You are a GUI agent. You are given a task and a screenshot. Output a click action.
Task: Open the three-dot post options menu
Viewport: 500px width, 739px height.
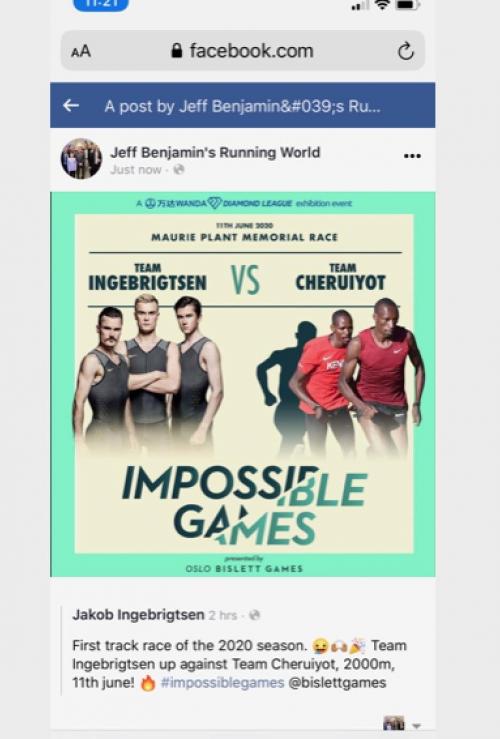(x=412, y=156)
